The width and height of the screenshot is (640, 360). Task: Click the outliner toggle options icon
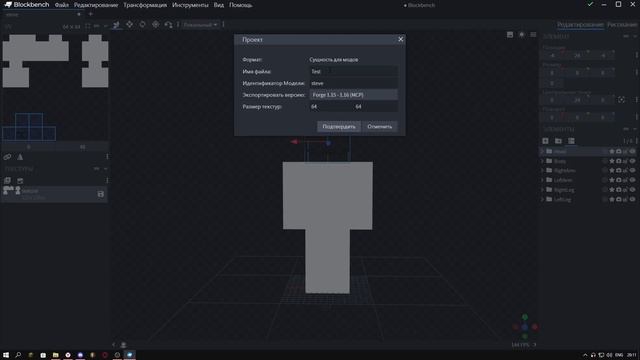(x=571, y=141)
